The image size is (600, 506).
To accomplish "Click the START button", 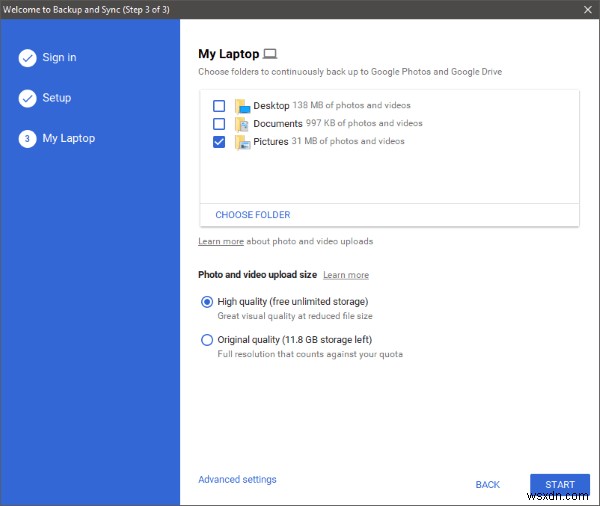I will pos(560,485).
